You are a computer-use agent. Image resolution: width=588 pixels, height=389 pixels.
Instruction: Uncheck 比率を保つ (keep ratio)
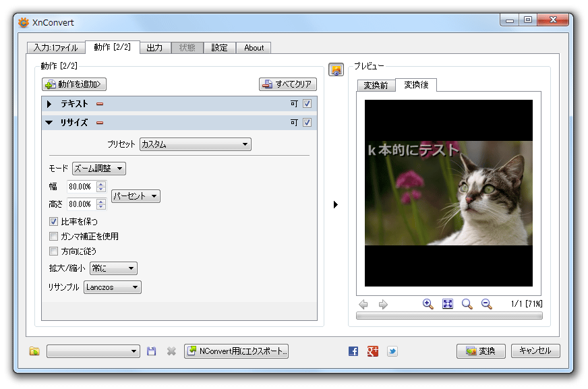tap(54, 222)
